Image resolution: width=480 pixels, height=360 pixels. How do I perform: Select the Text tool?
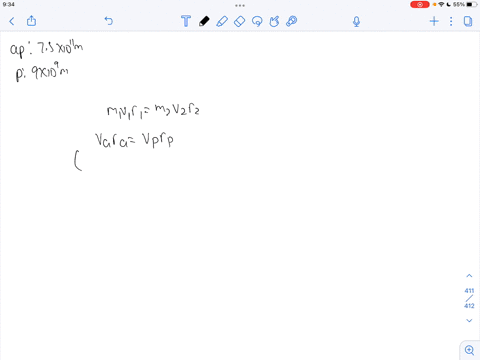(186, 21)
